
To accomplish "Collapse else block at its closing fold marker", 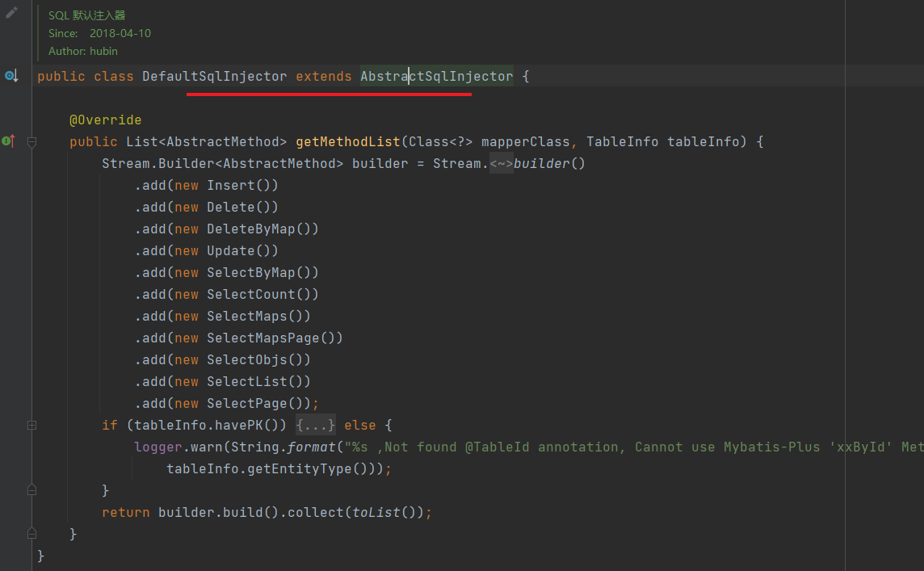I will [x=31, y=490].
